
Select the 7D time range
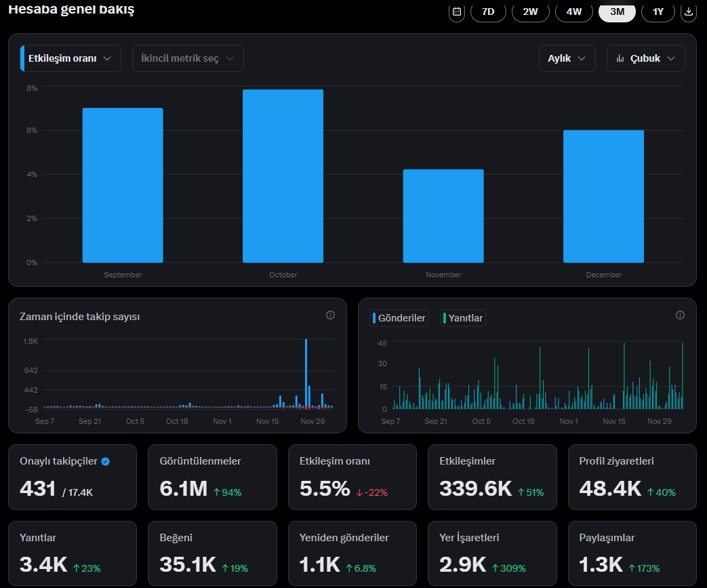tap(488, 12)
